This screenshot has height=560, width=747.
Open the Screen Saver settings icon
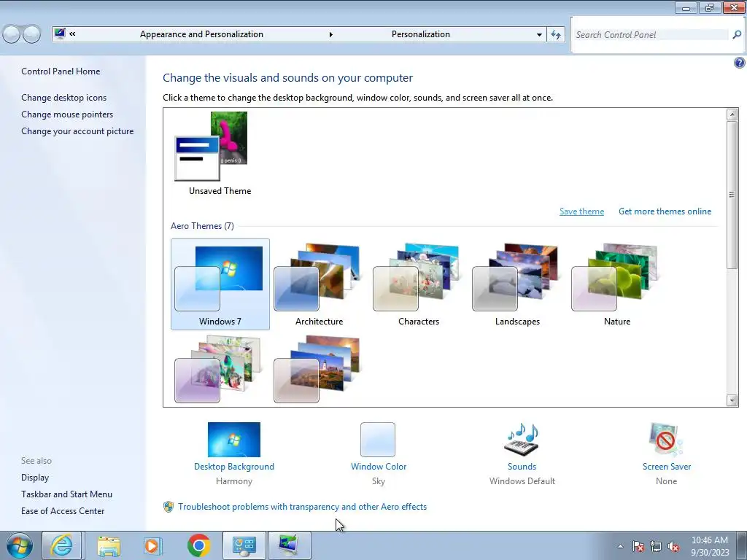tap(666, 440)
